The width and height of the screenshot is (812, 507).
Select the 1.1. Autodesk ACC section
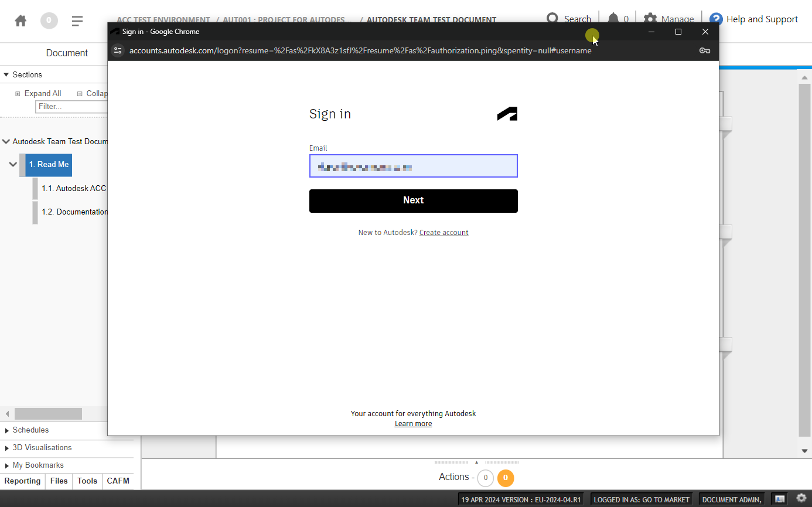pos(74,189)
